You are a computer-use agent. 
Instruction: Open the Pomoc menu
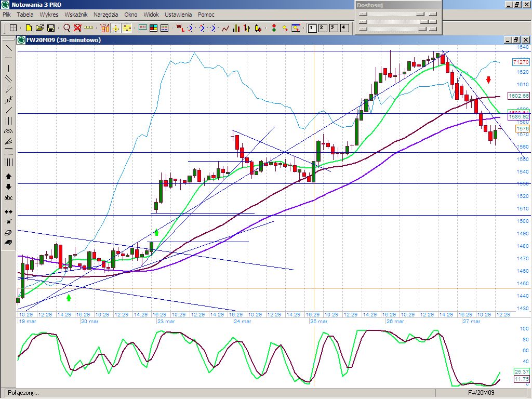click(x=206, y=15)
